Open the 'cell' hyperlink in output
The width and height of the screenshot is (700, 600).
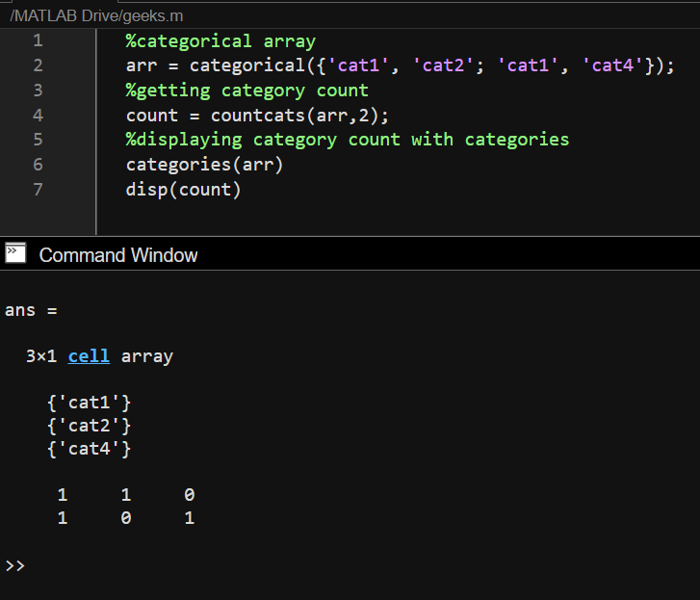(x=89, y=356)
